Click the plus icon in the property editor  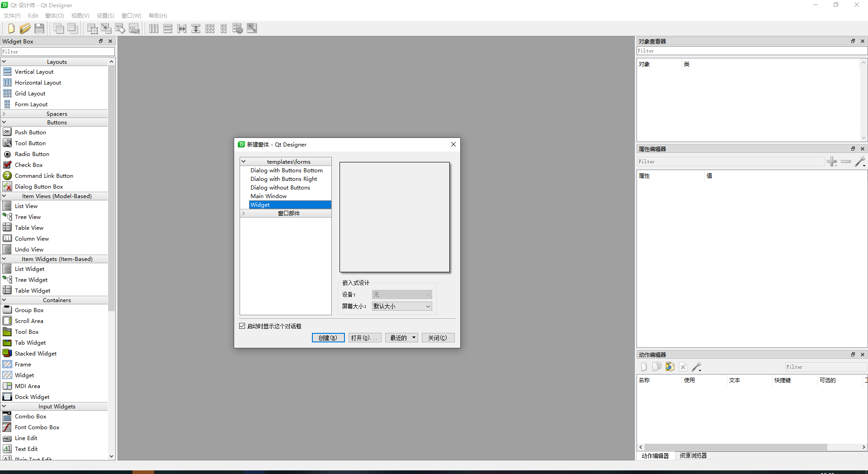coord(832,161)
